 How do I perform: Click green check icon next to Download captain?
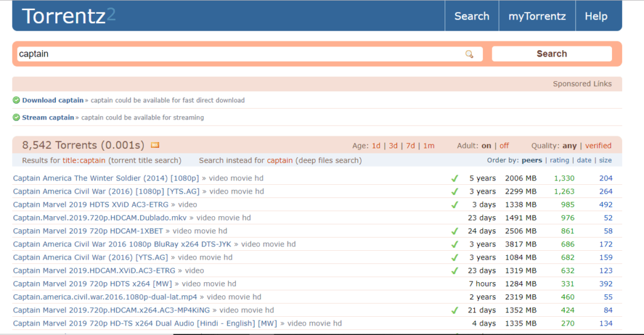pyautogui.click(x=16, y=100)
